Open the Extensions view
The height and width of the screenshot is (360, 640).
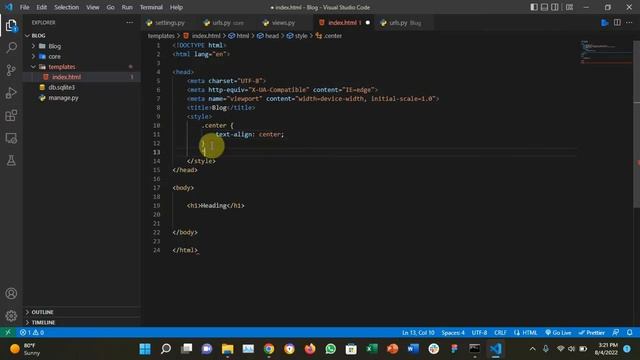[x=11, y=116]
